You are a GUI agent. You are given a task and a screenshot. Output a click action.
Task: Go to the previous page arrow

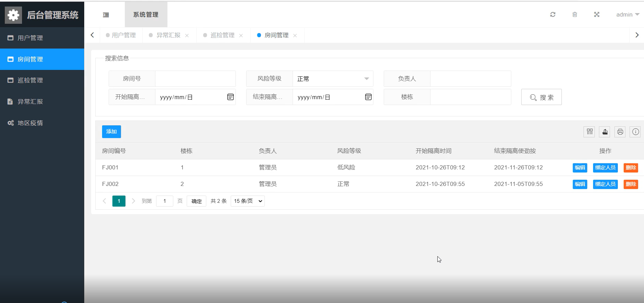[x=105, y=201]
